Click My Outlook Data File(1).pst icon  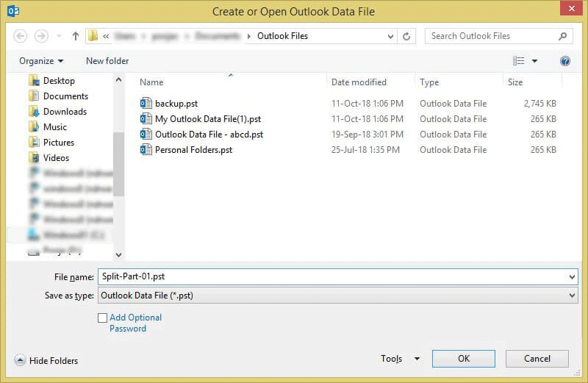pos(146,118)
